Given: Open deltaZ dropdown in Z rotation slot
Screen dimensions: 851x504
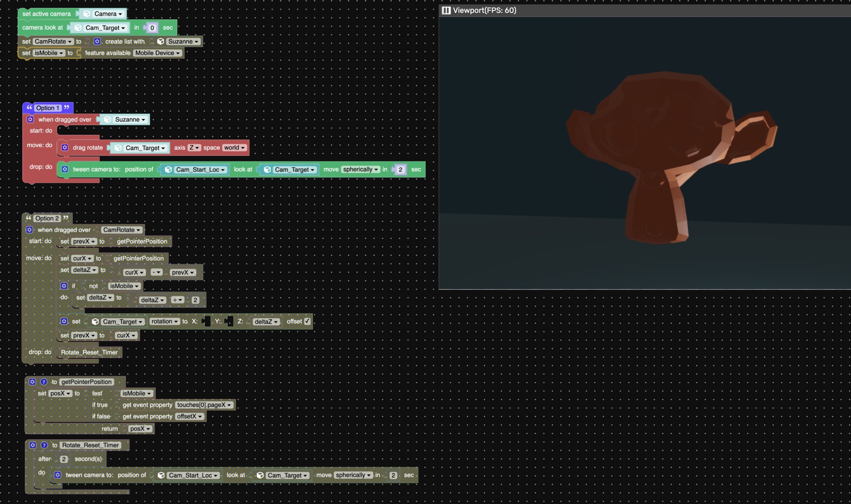Looking at the screenshot, I should 266,322.
